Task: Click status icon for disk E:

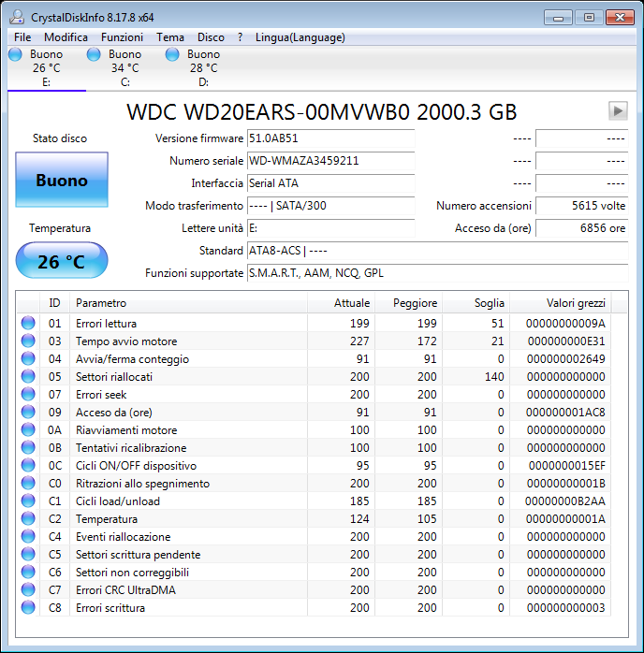Action: tap(15, 54)
